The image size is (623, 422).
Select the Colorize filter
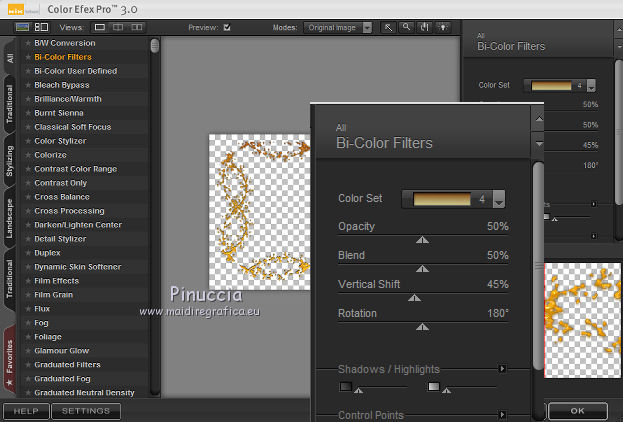[50, 155]
